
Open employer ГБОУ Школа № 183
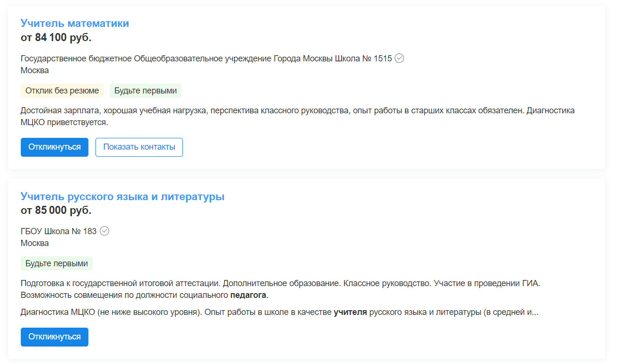point(59,231)
